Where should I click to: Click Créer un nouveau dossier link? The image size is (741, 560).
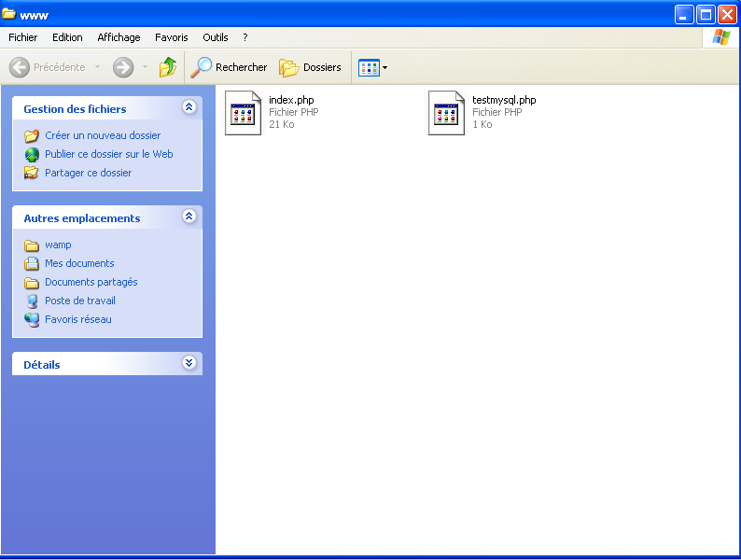click(x=103, y=135)
